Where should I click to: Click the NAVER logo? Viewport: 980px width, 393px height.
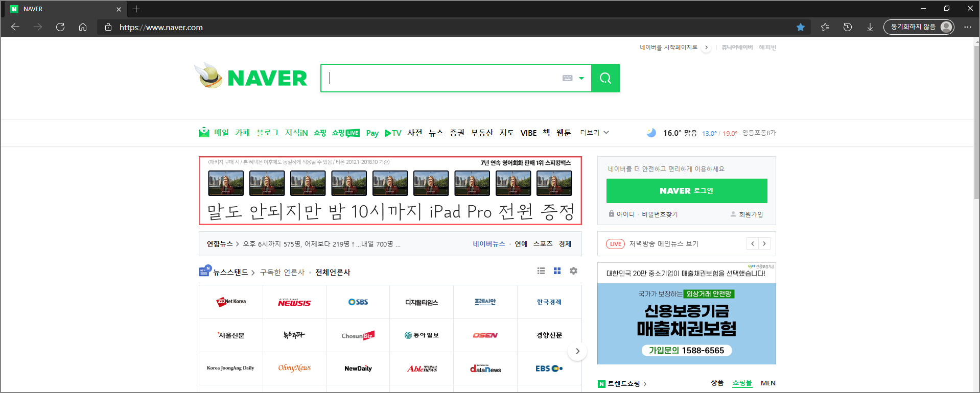tap(267, 78)
